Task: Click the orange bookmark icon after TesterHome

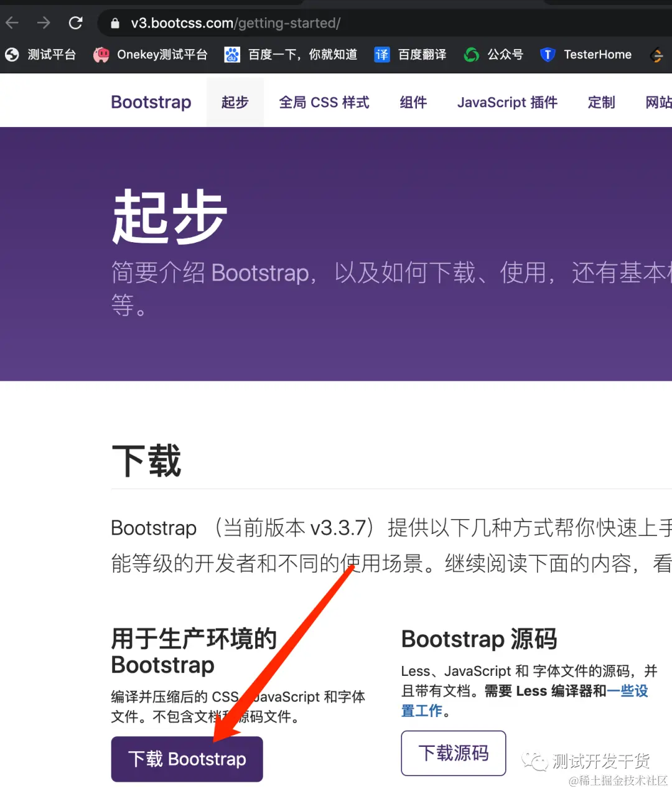Action: [x=656, y=55]
